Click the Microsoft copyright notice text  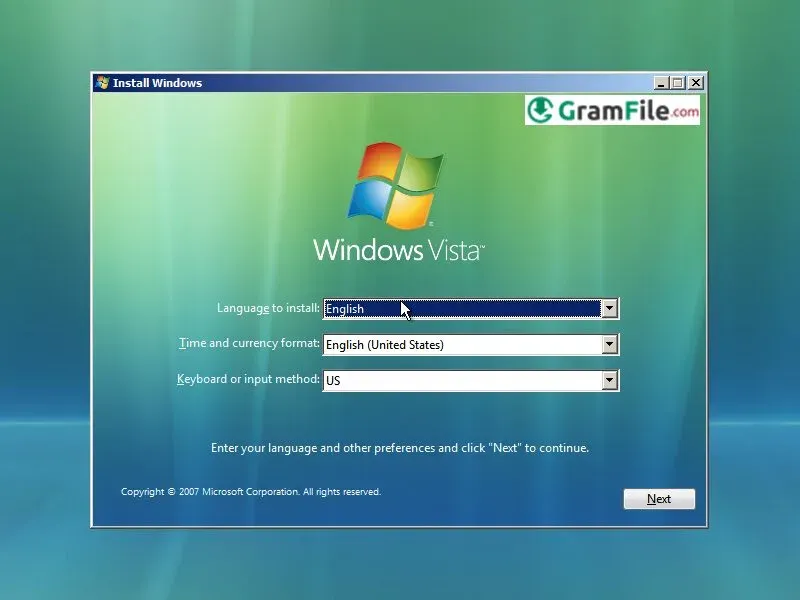click(x=251, y=492)
